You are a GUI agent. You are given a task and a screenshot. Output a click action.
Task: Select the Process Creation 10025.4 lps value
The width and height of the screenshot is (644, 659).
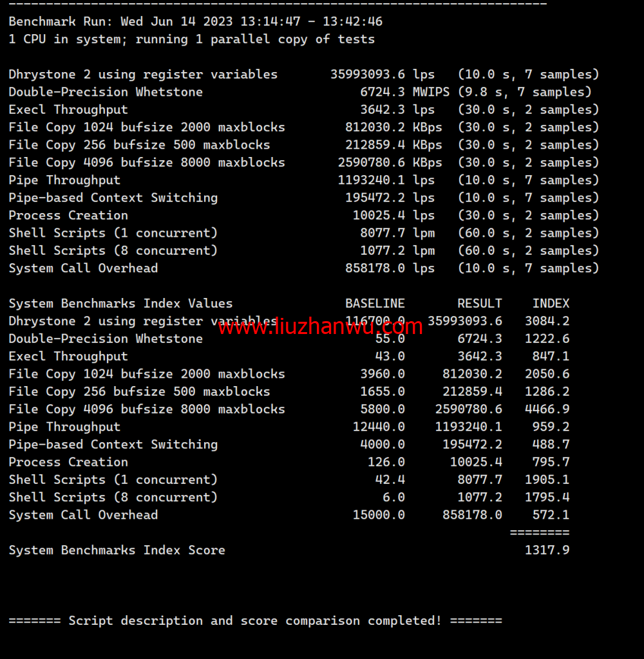point(393,216)
